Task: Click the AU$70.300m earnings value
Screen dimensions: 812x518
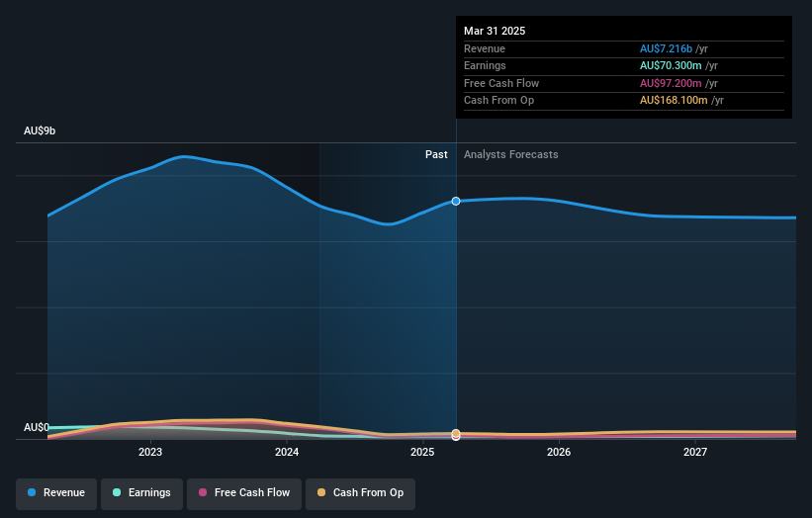Action: 671,65
